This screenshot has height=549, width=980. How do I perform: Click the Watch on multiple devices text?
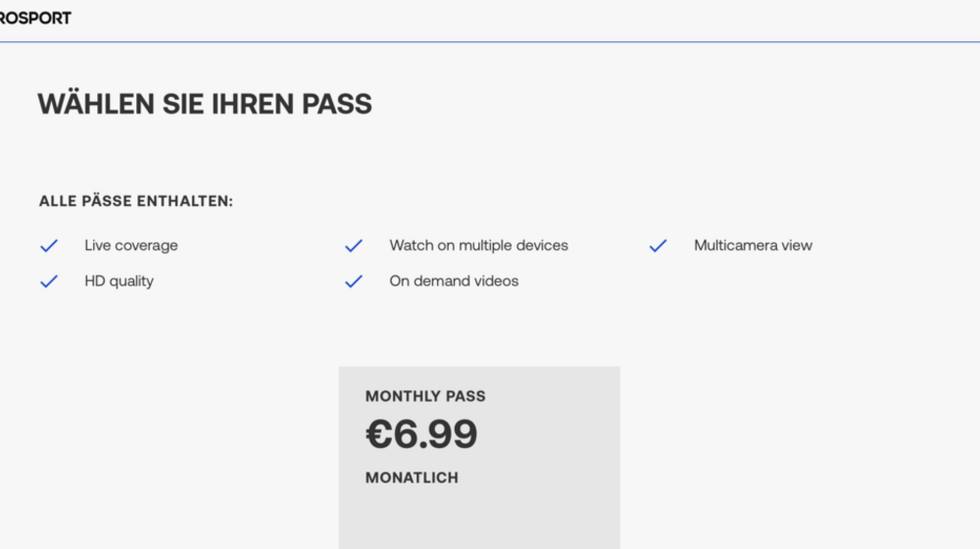[x=479, y=245]
